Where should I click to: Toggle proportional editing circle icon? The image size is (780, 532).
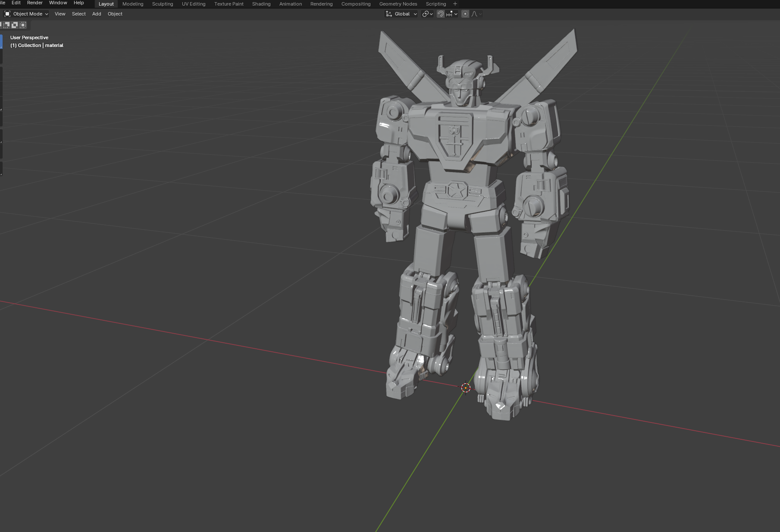point(465,14)
